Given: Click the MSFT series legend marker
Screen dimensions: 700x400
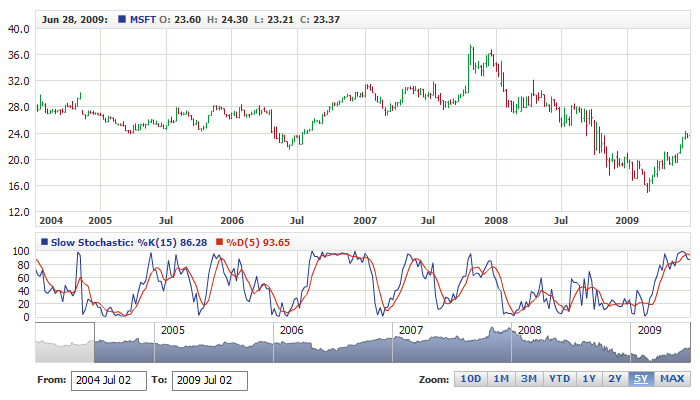Looking at the screenshot, I should [x=122, y=19].
